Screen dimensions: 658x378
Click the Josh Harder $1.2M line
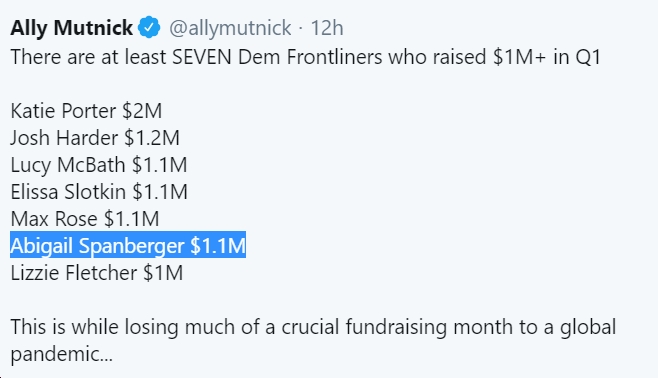(95, 138)
